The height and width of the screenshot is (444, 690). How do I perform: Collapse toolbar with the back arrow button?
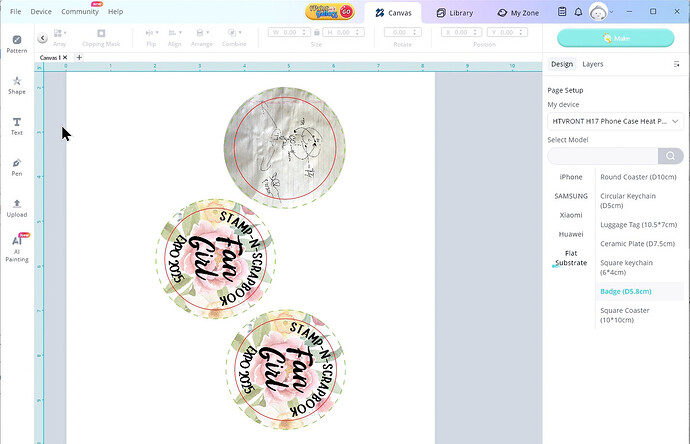click(43, 38)
